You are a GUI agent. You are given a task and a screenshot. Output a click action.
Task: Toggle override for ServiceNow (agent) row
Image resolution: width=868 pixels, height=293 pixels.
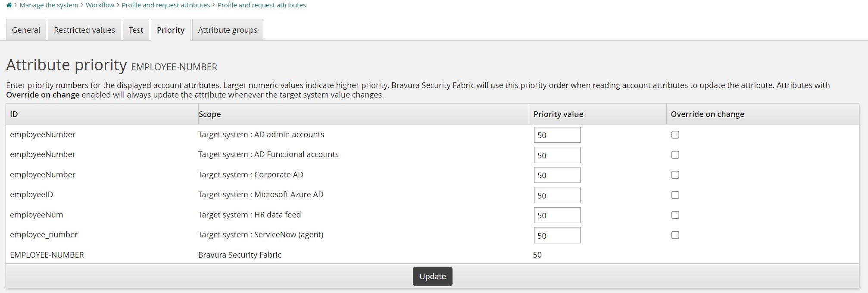click(x=675, y=235)
